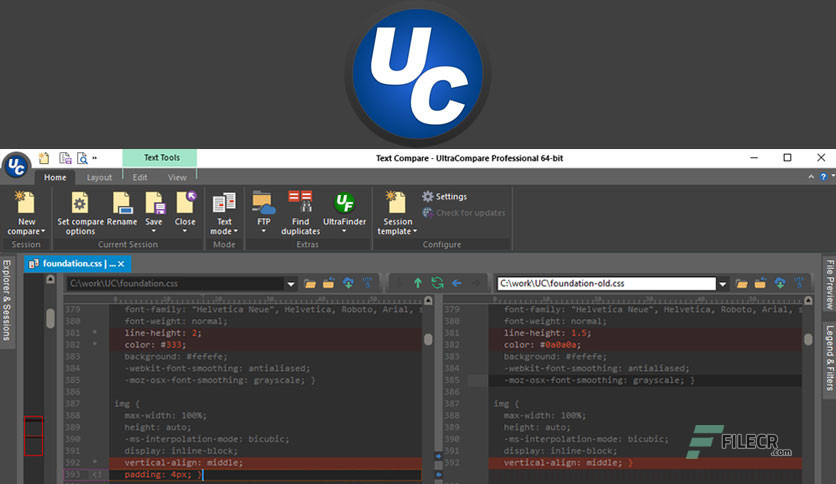This screenshot has width=836, height=484.
Task: Click the encoding icon in left pane
Action: click(x=367, y=284)
